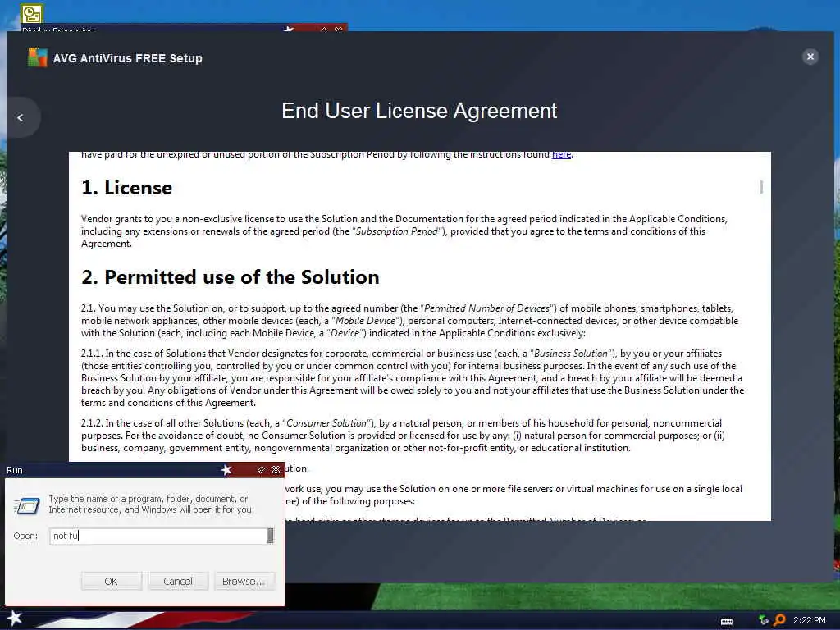The image size is (840, 630).
Task: Click Cancel in the Run dialog
Action: (x=178, y=582)
